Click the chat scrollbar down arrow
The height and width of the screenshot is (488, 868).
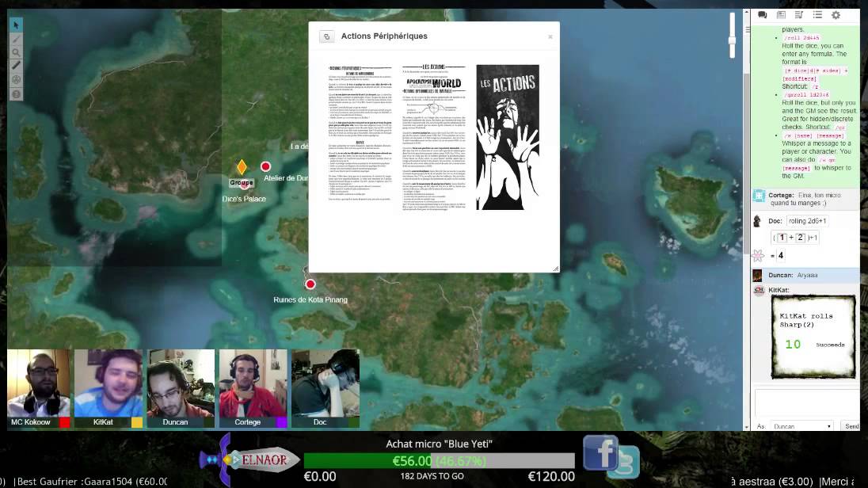[747, 427]
